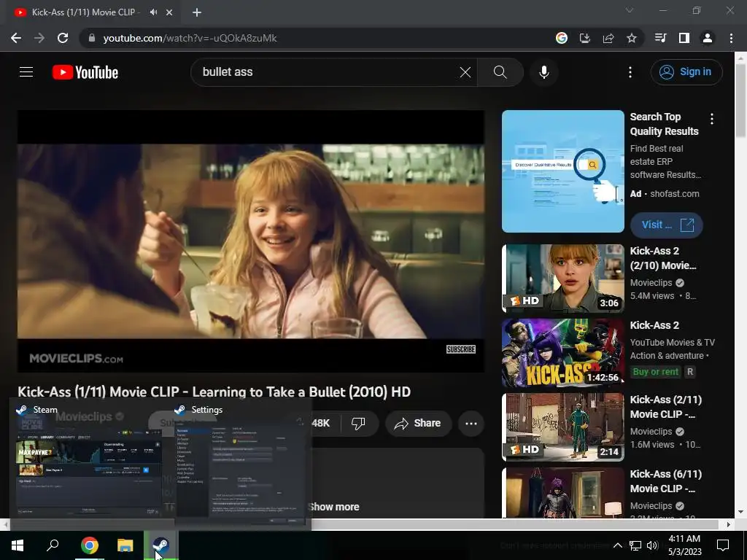This screenshot has height=560, width=747.
Task: Click the install app icon in address bar
Action: tap(584, 38)
